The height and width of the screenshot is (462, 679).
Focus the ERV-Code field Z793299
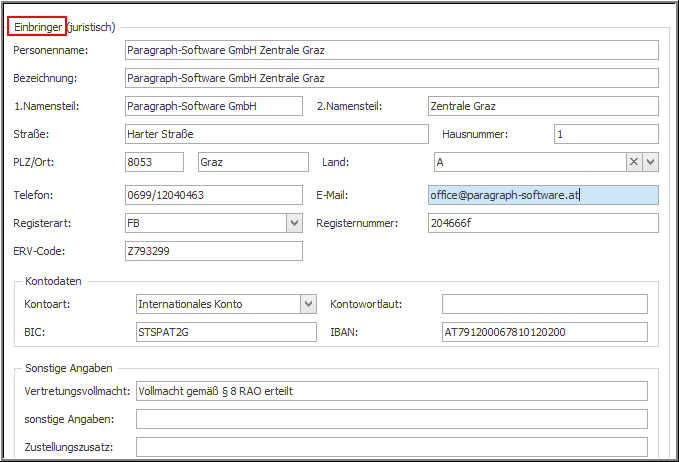point(214,251)
